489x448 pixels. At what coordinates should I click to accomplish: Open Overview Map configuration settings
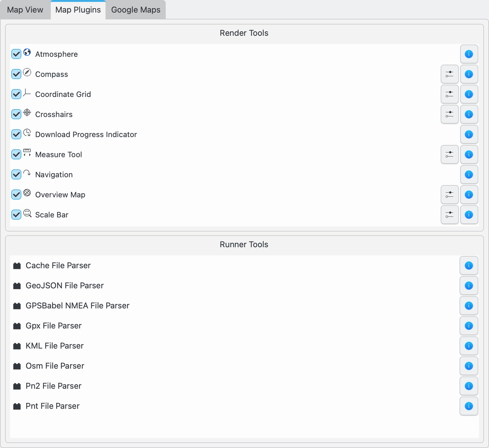(x=449, y=195)
